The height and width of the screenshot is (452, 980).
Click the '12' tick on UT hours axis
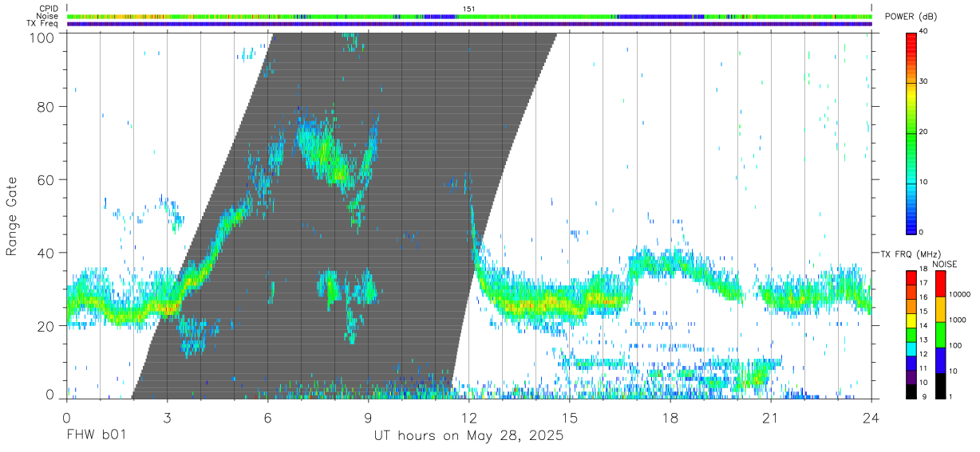[469, 417]
